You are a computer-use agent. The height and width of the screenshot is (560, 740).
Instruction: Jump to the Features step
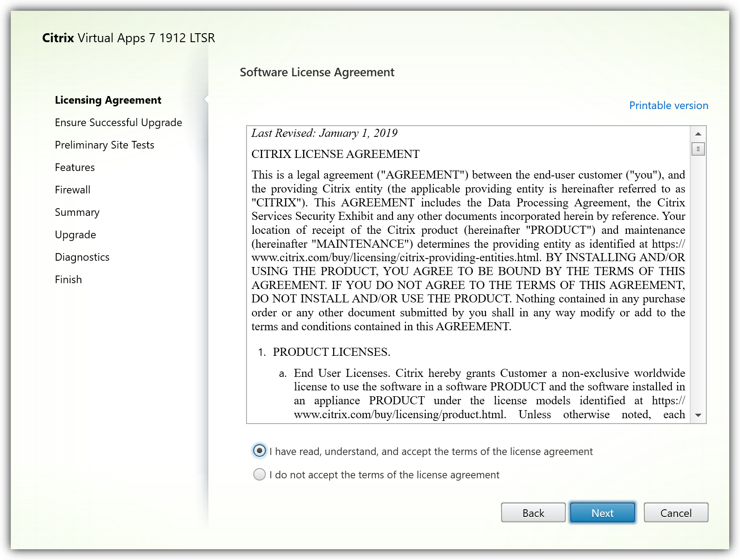point(75,167)
